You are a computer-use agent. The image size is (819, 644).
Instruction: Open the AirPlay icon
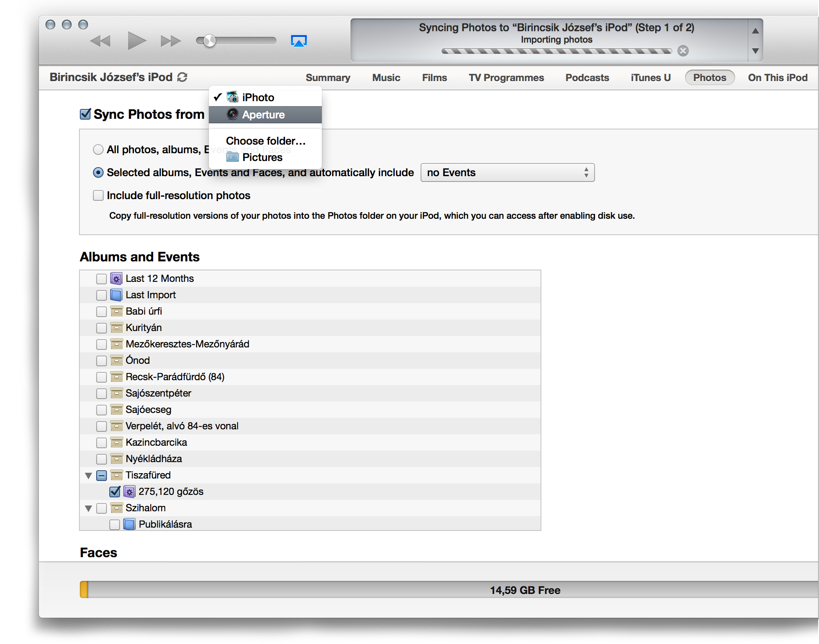299,41
